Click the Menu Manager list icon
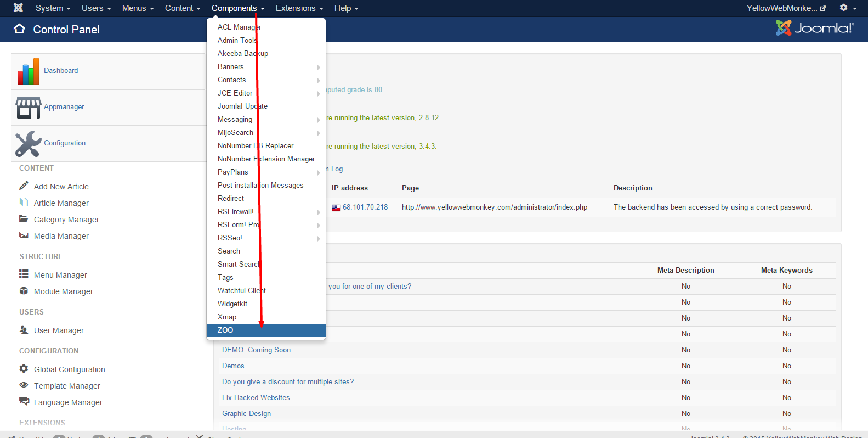Image resolution: width=868 pixels, height=438 pixels. (x=24, y=274)
